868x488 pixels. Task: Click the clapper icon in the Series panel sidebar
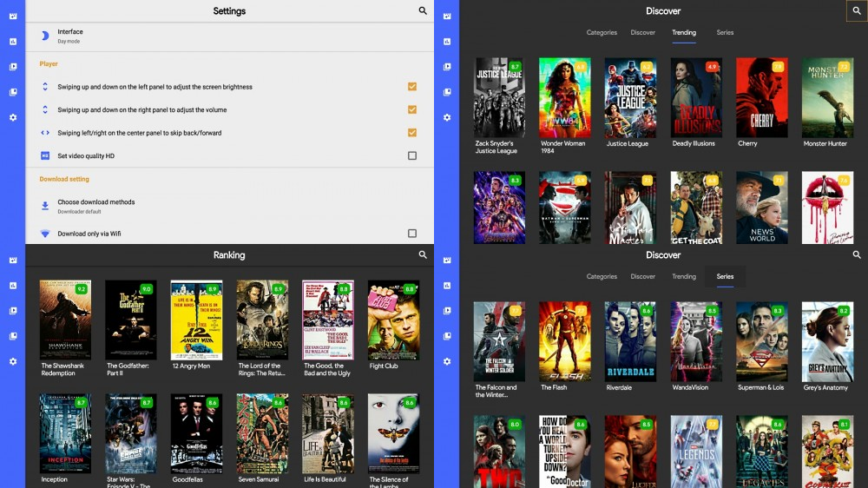coord(447,260)
